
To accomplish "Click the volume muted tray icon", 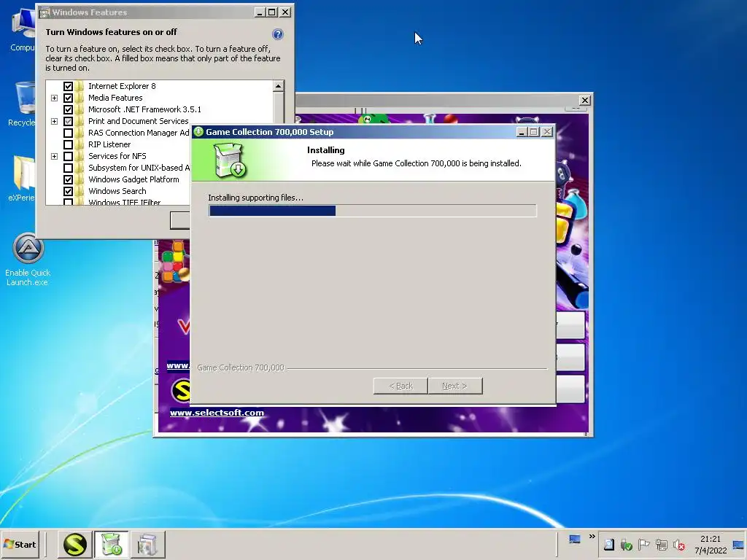I will [679, 545].
